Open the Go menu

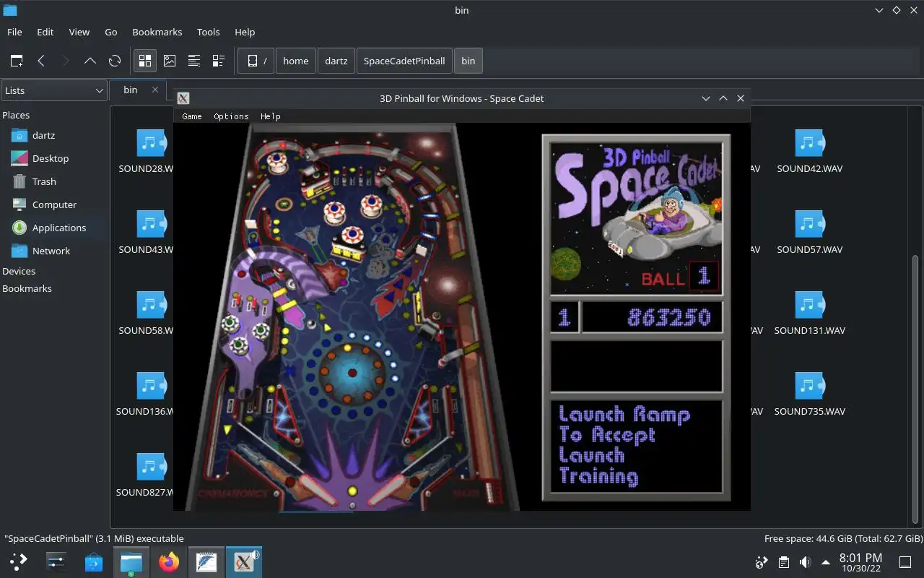click(111, 32)
